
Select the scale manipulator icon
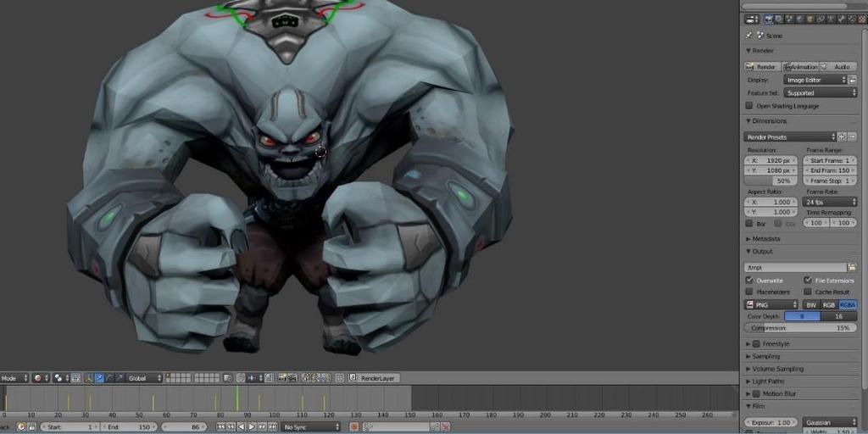point(119,378)
